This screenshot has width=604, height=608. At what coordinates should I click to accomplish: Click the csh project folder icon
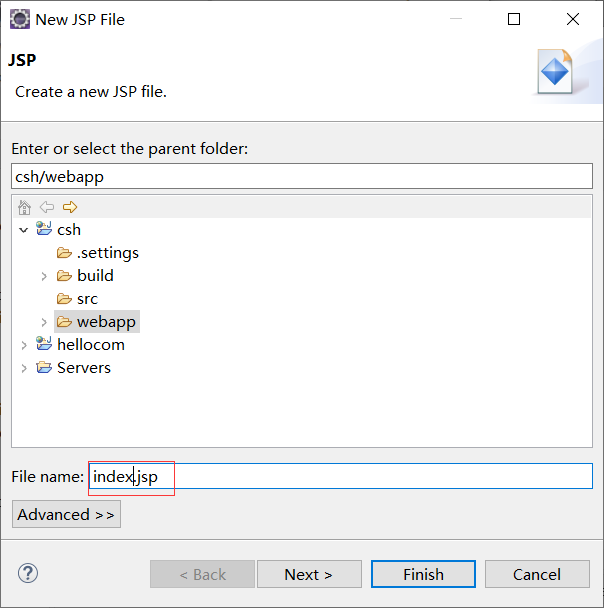point(44,230)
